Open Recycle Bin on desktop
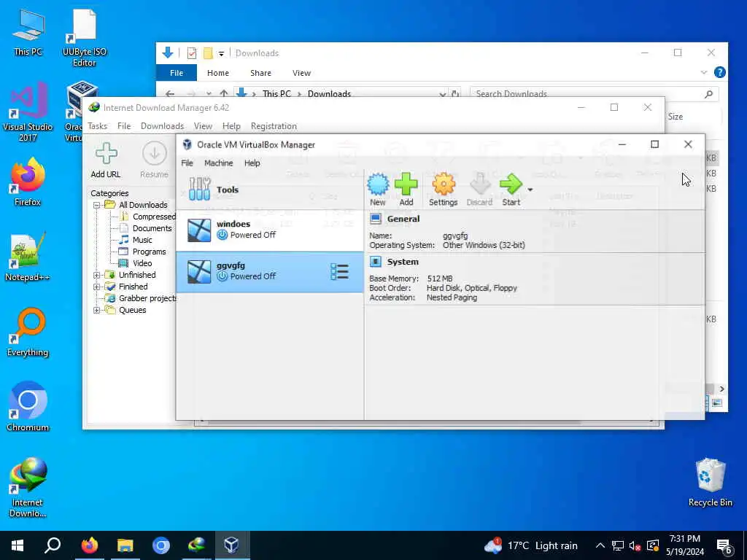Viewport: 747px width, 560px height. tap(711, 482)
